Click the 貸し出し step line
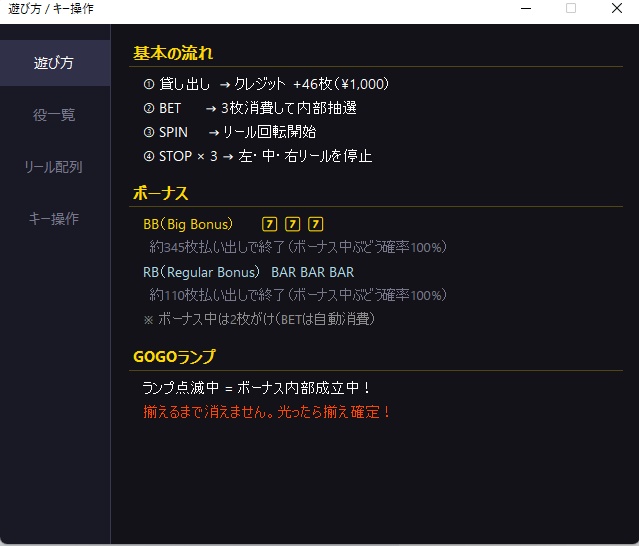This screenshot has width=639, height=546. pyautogui.click(x=266, y=84)
